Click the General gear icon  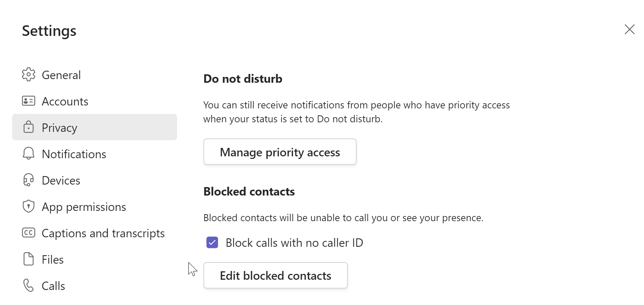29,75
